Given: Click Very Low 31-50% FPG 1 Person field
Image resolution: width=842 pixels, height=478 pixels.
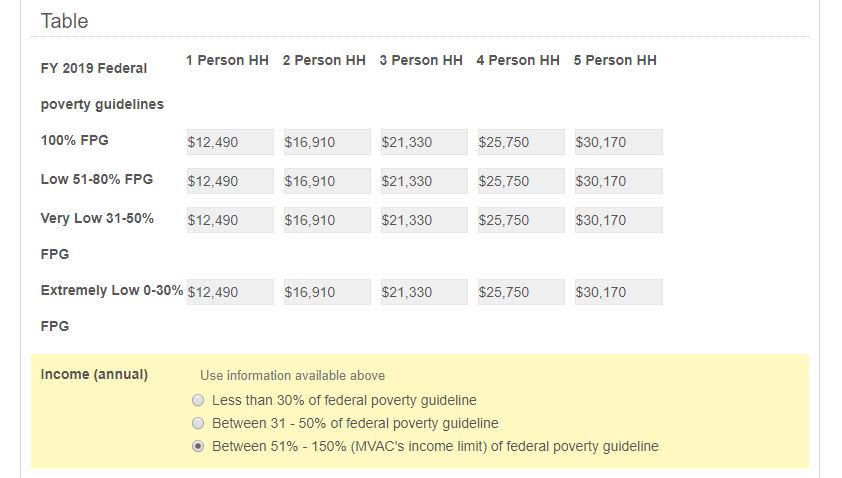Looking at the screenshot, I should pos(230,220).
